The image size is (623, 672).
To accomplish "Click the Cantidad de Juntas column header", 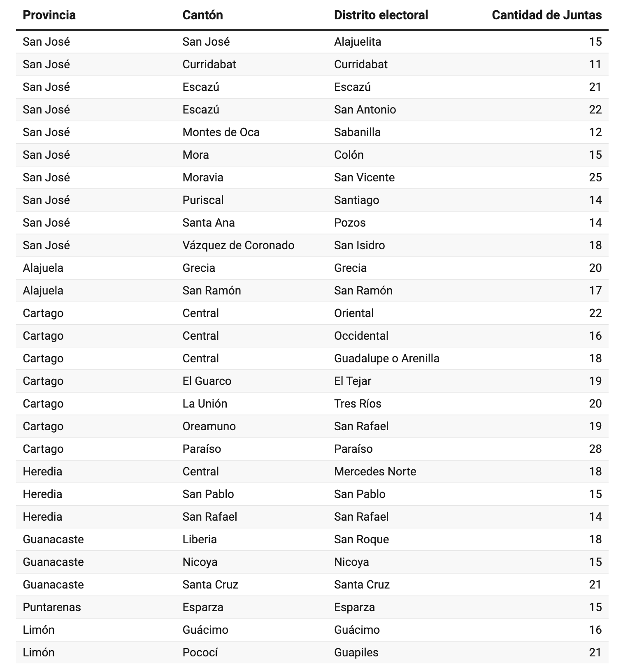I will (x=546, y=15).
